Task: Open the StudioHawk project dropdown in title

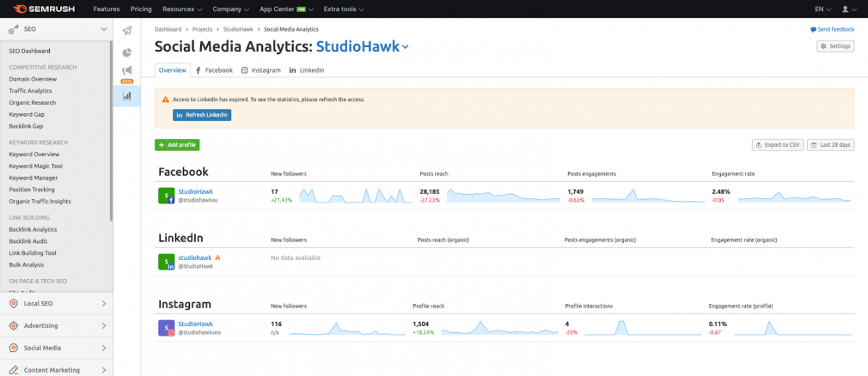Action: coord(363,47)
